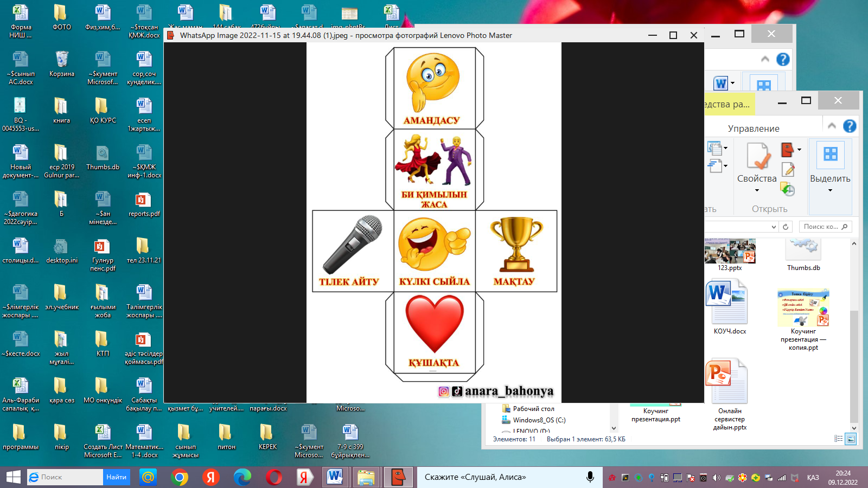Screen dimensions: 868x488
Task: Open the Корзина recycle bin icon
Action: 62,64
